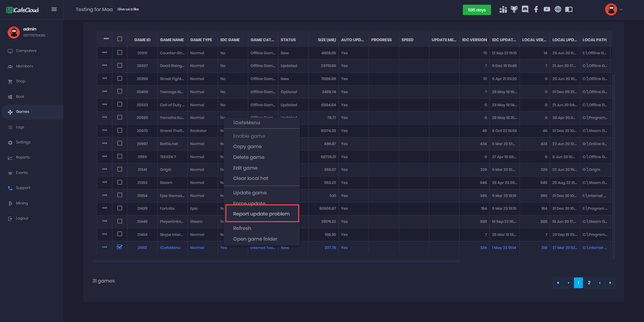Image resolution: width=644 pixels, height=322 pixels.
Task: Toggle the hamburger sidebar menu icon
Action: coord(54,9)
